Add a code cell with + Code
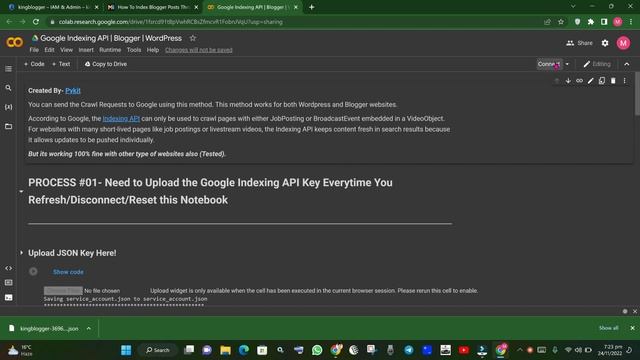 coord(34,64)
